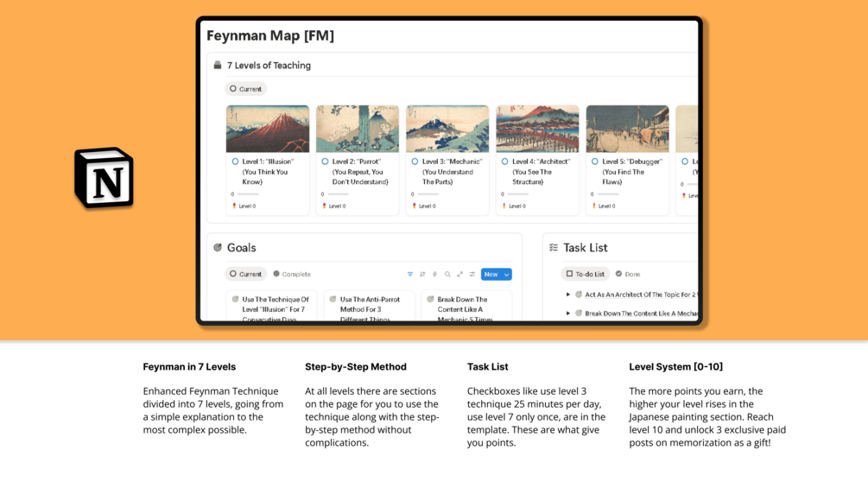Click the icon beside "Break Down The Content" task row
The width and height of the screenshot is (868, 488).
tap(579, 314)
